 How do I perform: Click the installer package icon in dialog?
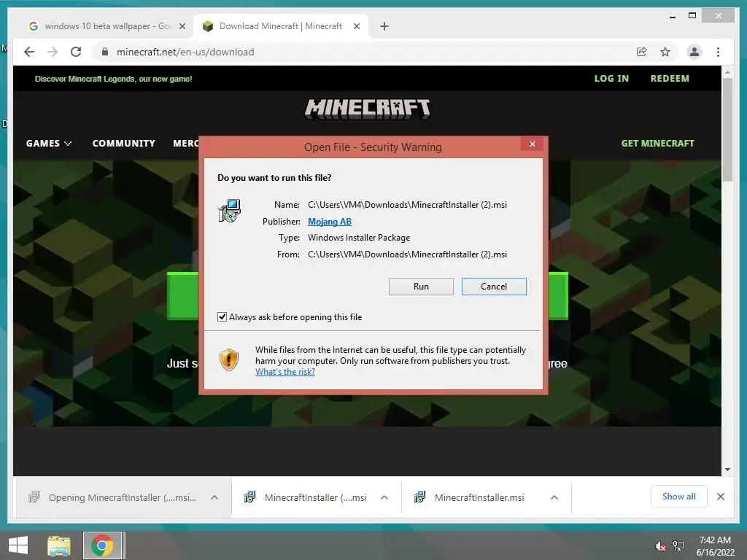230,211
